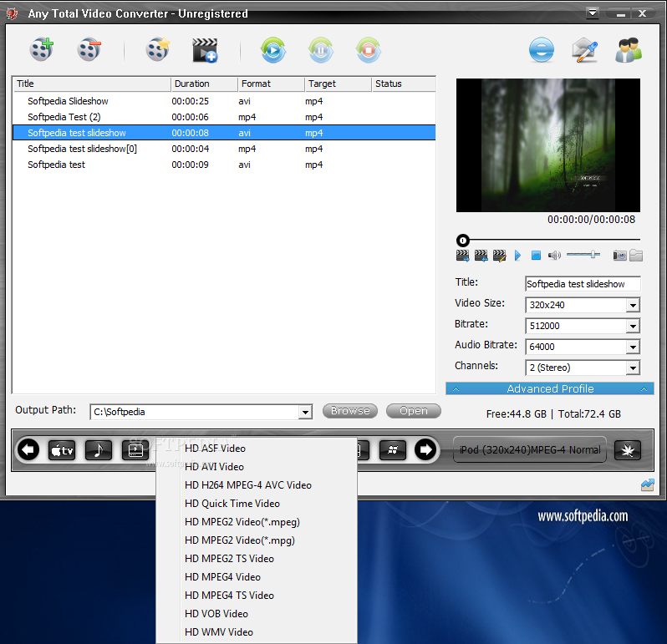The image size is (667, 644).
Task: Choose HD AVI Video from menu
Action: (257, 467)
